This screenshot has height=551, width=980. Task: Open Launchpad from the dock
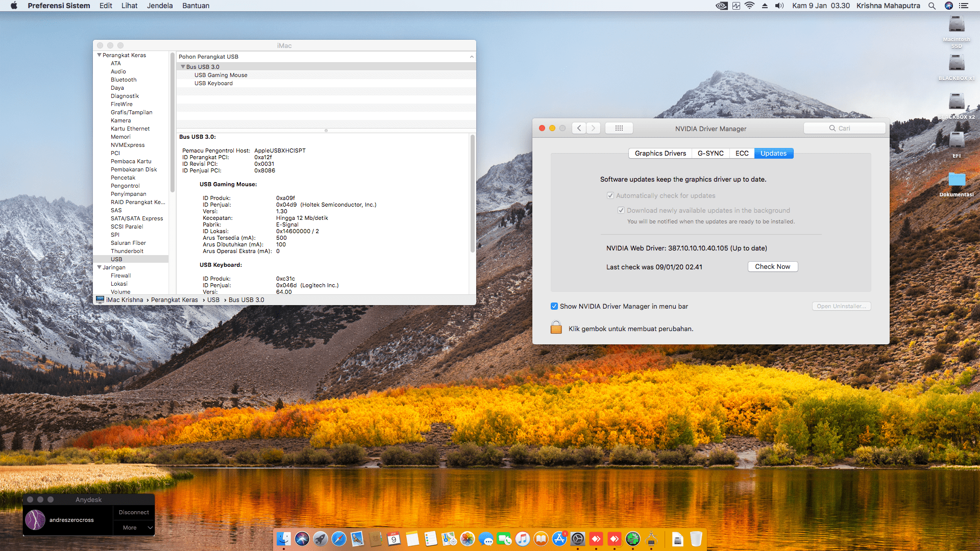pyautogui.click(x=321, y=539)
